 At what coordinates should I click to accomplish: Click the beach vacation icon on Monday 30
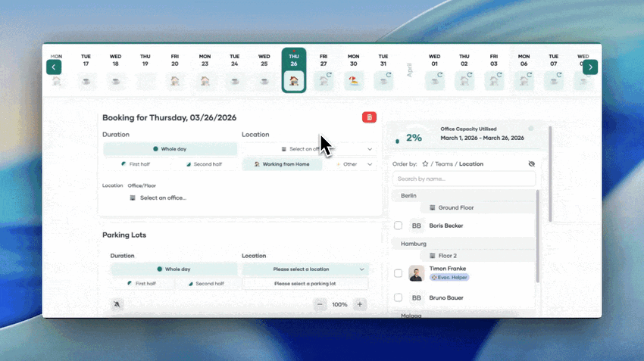point(353,80)
